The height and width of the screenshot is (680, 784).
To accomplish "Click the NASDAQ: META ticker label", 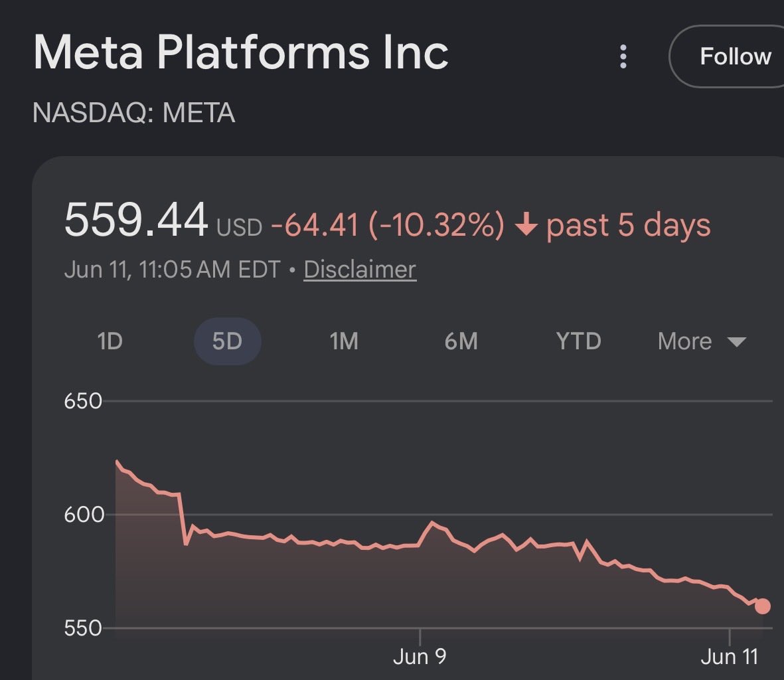I will (133, 112).
